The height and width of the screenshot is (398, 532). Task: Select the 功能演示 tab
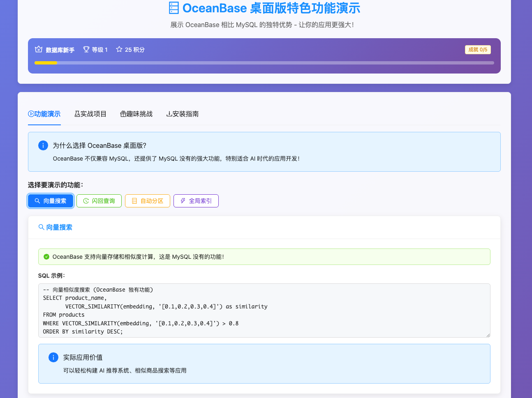[x=44, y=114]
